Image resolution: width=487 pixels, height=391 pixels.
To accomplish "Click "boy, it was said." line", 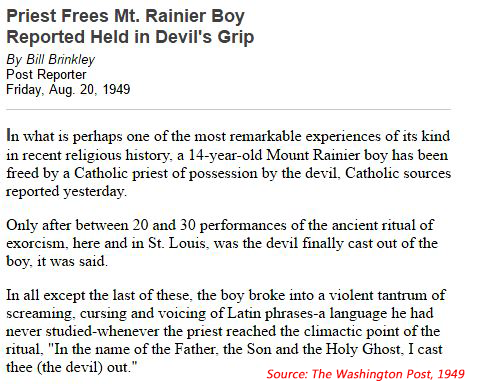I will pos(57,261).
